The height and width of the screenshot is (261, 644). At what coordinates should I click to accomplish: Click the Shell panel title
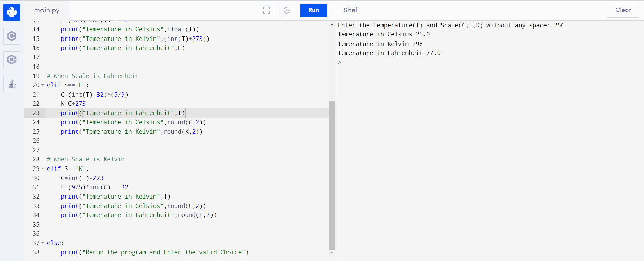pyautogui.click(x=351, y=10)
